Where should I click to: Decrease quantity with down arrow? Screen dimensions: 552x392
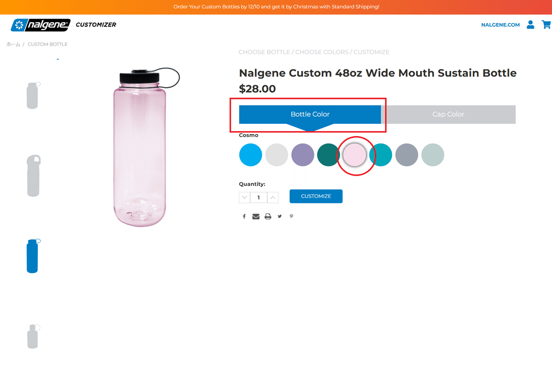(x=244, y=197)
